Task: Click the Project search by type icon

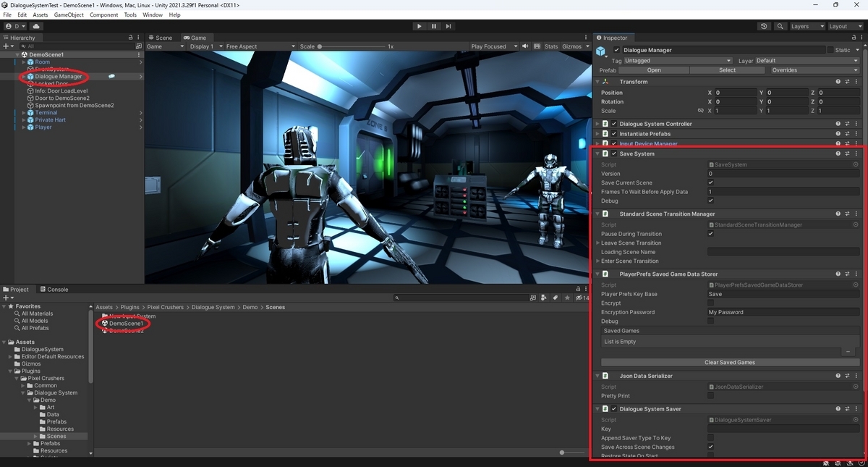Action: click(x=545, y=298)
